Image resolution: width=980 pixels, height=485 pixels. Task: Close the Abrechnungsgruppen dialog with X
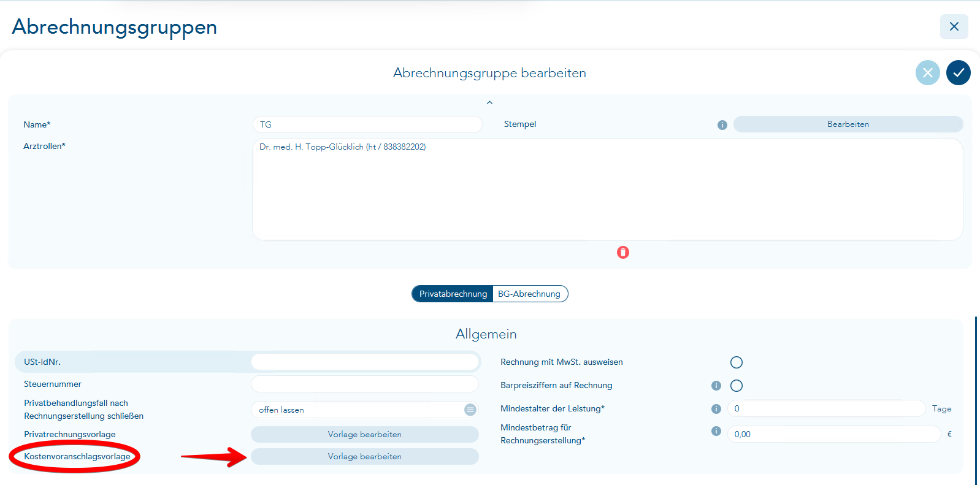[954, 26]
